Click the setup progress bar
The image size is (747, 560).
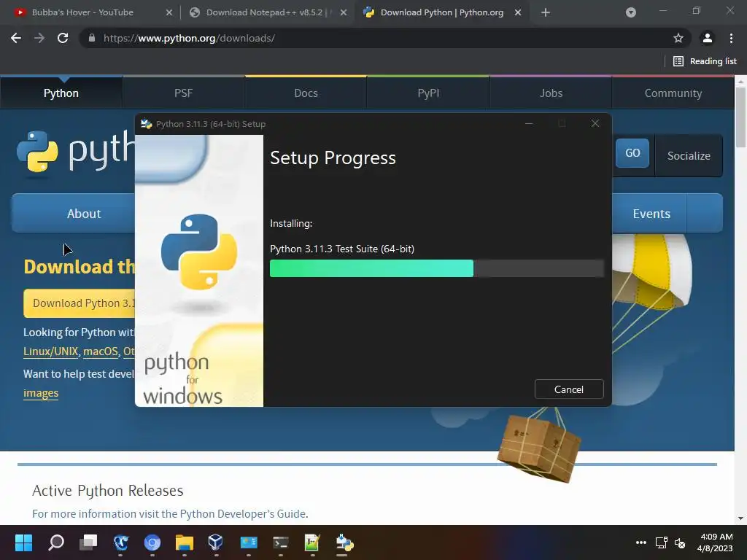436,268
